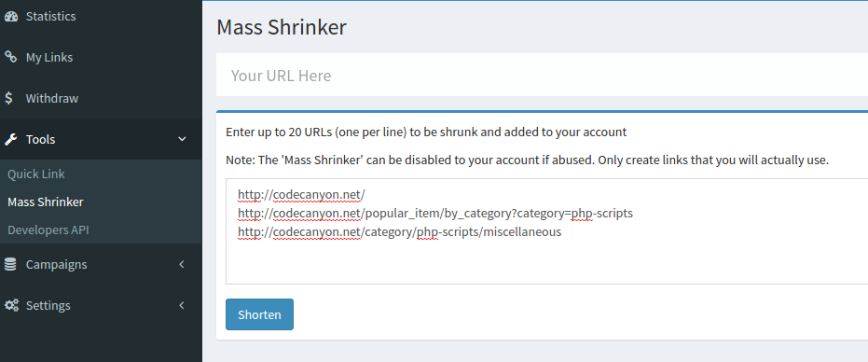Expand the Settings submenu arrow

tap(182, 305)
